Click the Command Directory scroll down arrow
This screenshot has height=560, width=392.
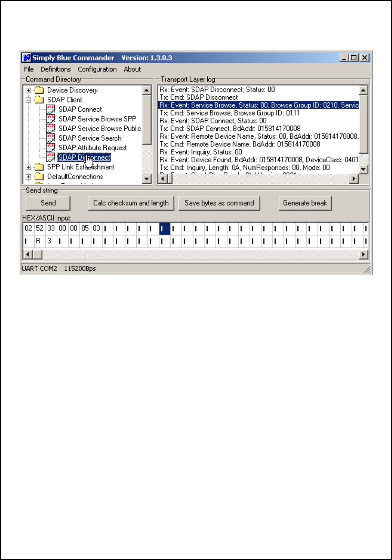(147, 179)
